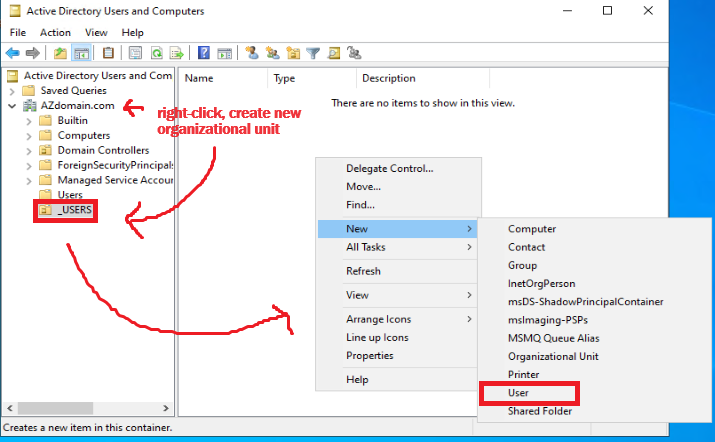Viewport: 715px width, 442px height.
Task: Select Shared Folder in New submenu
Action: point(595,411)
